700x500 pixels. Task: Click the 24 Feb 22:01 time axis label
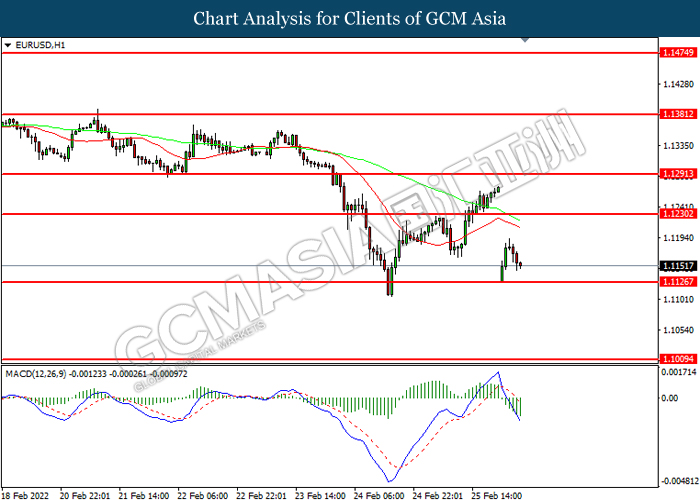(438, 496)
